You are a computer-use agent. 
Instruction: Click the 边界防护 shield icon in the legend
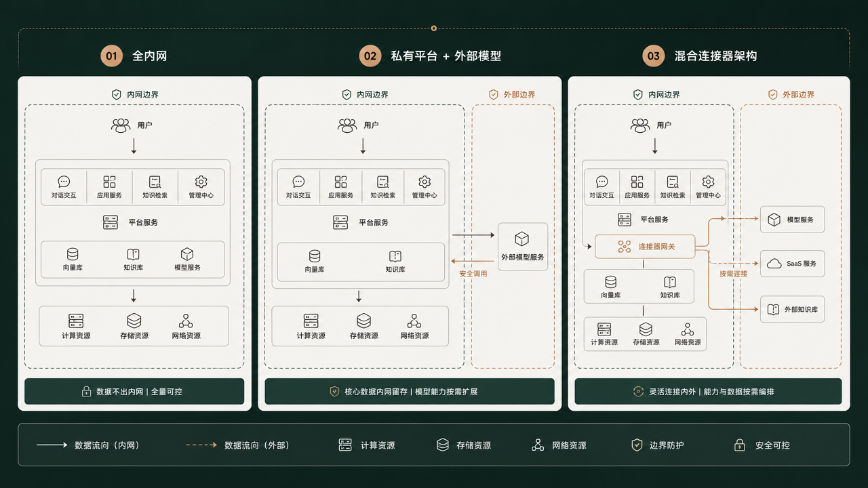[637, 445]
